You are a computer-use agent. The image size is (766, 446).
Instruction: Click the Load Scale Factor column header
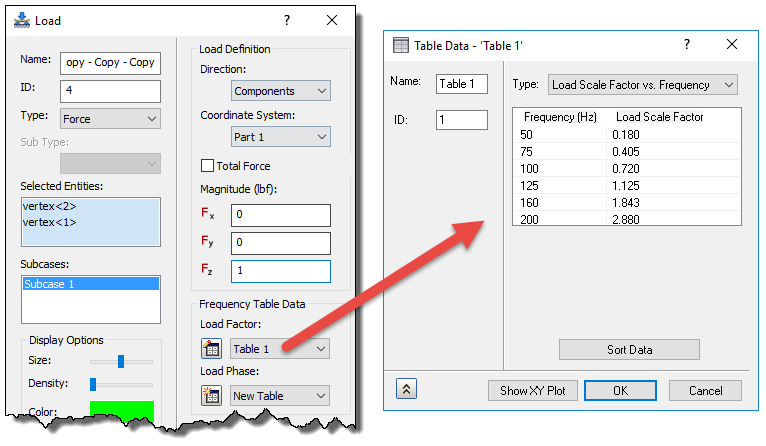(660, 117)
